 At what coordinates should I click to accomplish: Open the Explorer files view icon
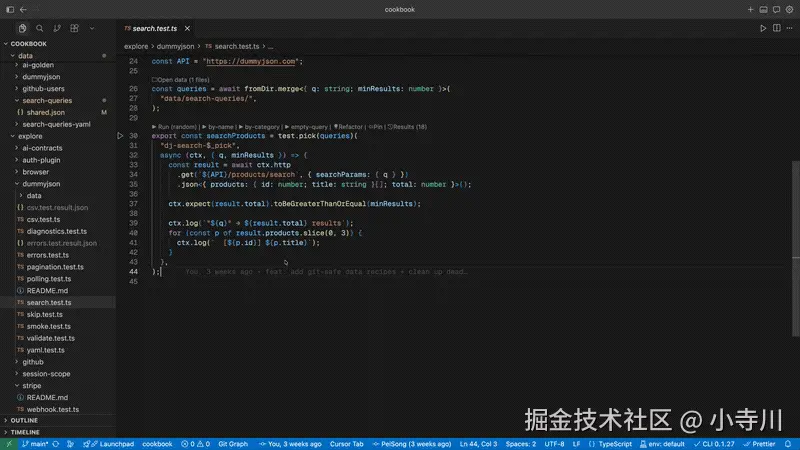(22, 29)
